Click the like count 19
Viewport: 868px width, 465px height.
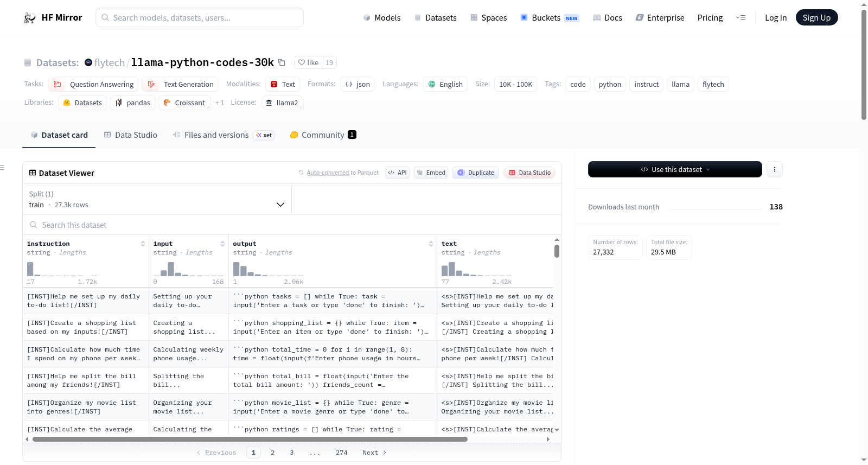click(329, 62)
